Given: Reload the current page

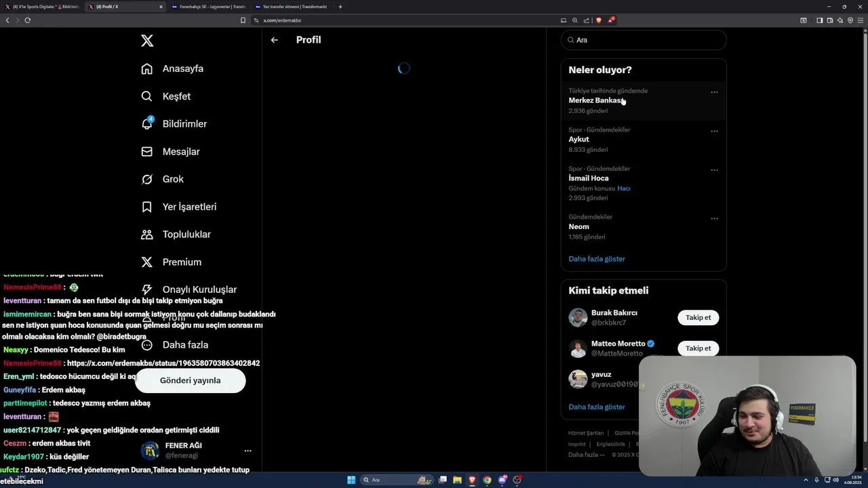Looking at the screenshot, I should pyautogui.click(x=28, y=20).
